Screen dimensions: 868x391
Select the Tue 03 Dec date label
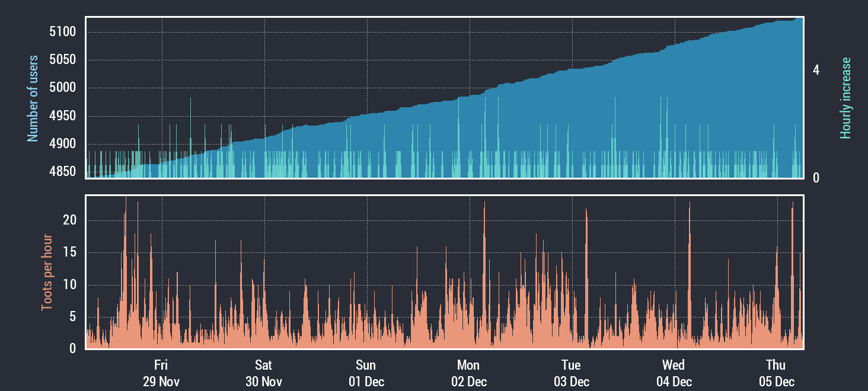click(571, 373)
